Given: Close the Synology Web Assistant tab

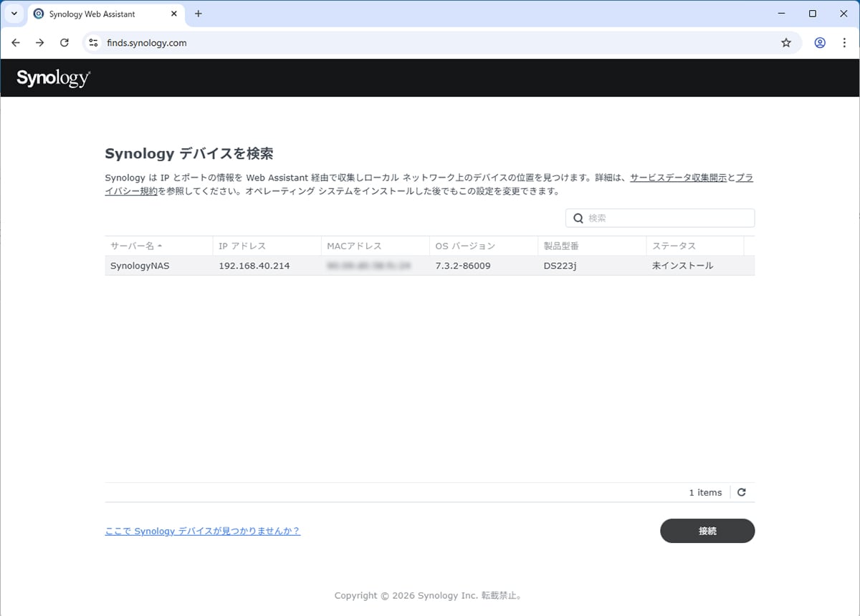Looking at the screenshot, I should 174,14.
